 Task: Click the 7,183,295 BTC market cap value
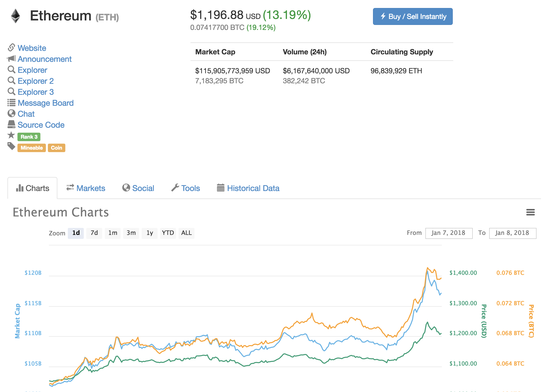[x=219, y=81]
